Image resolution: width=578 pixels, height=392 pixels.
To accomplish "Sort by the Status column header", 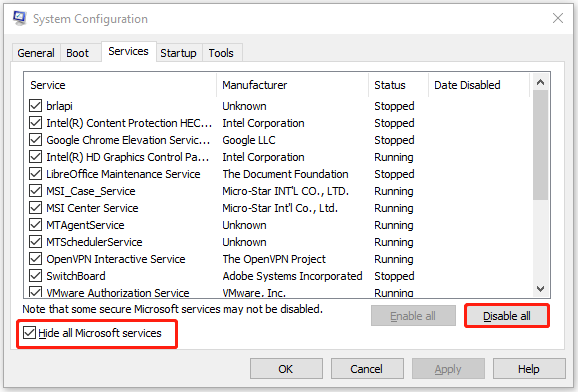I will pos(398,85).
